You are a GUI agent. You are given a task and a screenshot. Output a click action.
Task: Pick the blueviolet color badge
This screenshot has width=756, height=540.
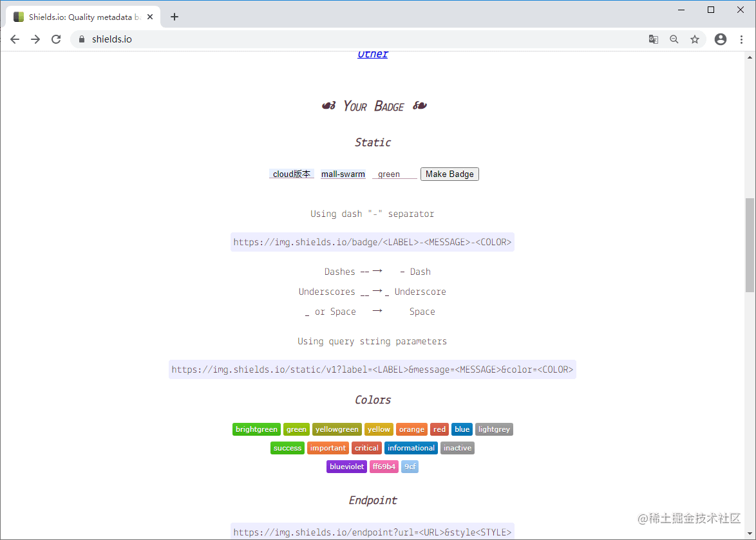(346, 467)
